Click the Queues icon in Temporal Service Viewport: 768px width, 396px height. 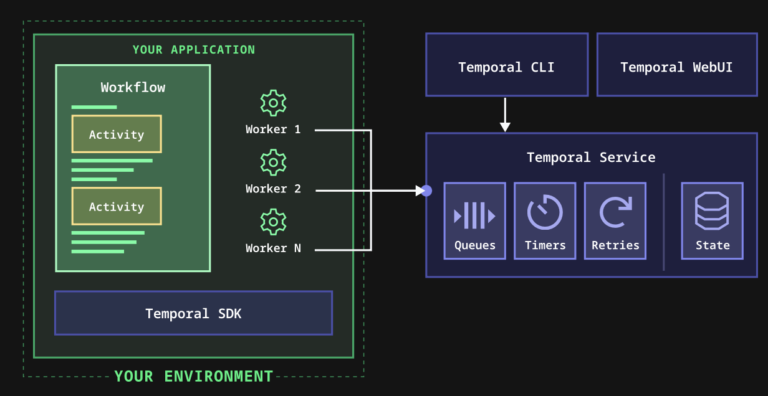click(475, 216)
